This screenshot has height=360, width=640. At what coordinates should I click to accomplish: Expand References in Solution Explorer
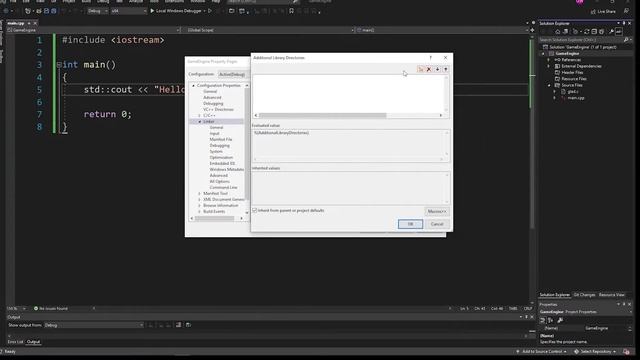pyautogui.click(x=549, y=60)
